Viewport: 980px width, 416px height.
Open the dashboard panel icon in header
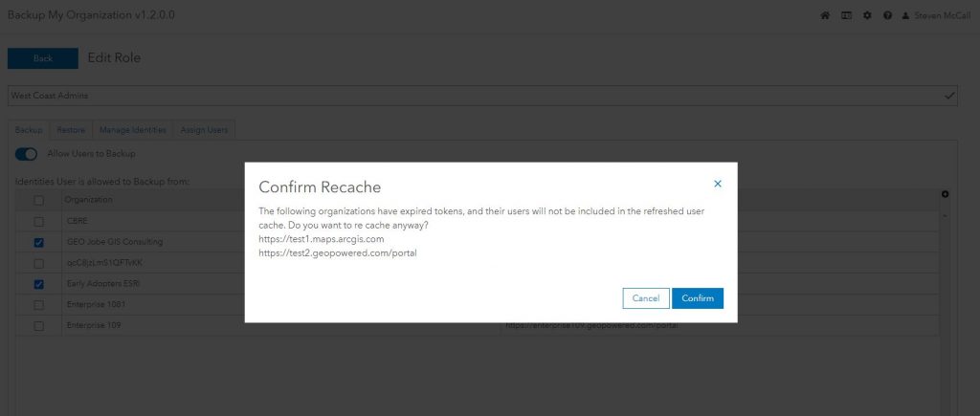[846, 16]
